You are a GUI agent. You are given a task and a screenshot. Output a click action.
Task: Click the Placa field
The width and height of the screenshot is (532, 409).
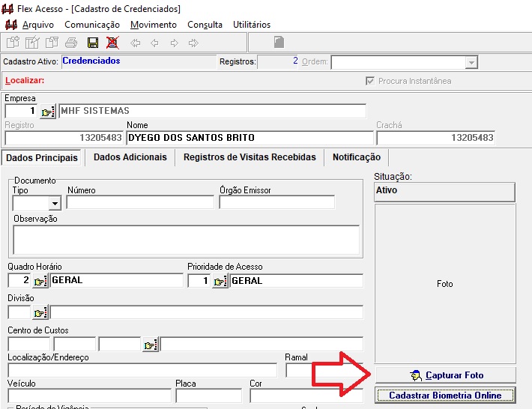coord(208,396)
